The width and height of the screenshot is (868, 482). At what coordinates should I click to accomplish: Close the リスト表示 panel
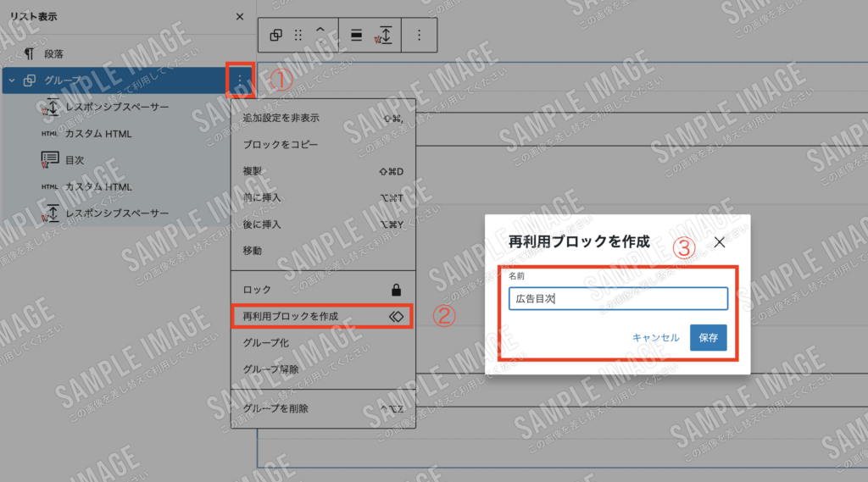tap(240, 17)
